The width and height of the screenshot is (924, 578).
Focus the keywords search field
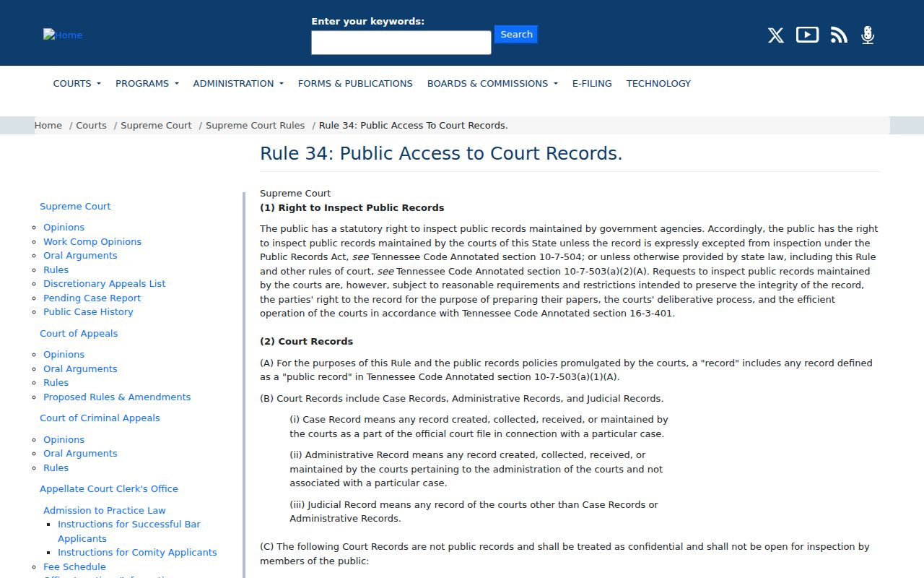401,43
